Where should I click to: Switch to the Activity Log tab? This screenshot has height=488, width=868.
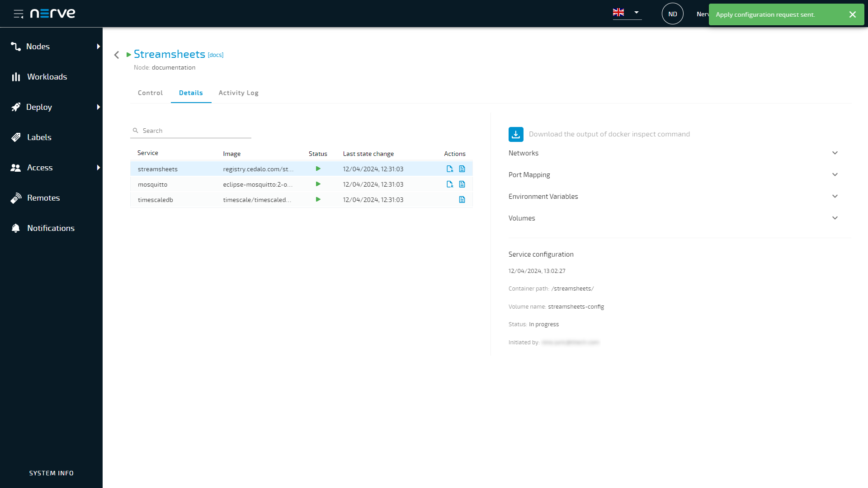tap(238, 93)
